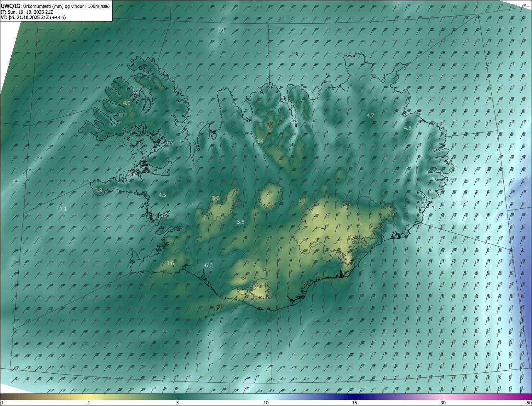532x406 pixels.
Task: Click the map title 'Úrkomumætti (mm) og vindur í 100m hæð'
Action: point(66,6)
